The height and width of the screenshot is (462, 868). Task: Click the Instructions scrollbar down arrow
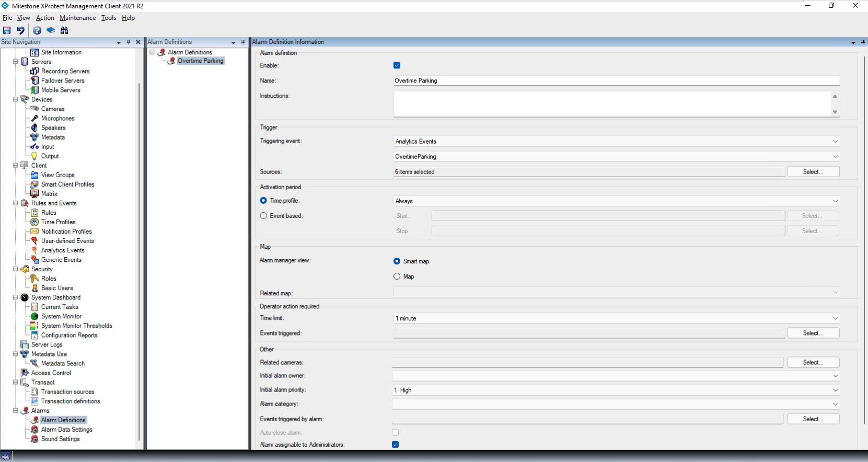(x=835, y=112)
